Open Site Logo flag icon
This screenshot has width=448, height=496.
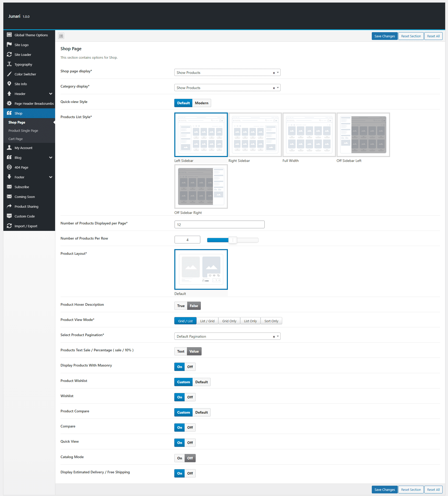(9, 45)
